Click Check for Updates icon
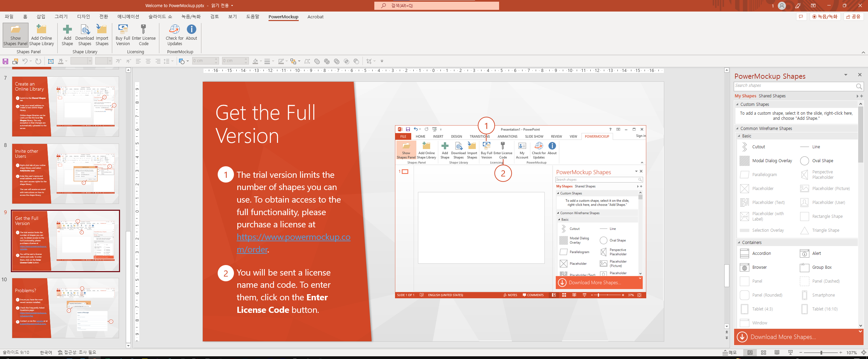The width and height of the screenshot is (868, 359). tap(175, 29)
